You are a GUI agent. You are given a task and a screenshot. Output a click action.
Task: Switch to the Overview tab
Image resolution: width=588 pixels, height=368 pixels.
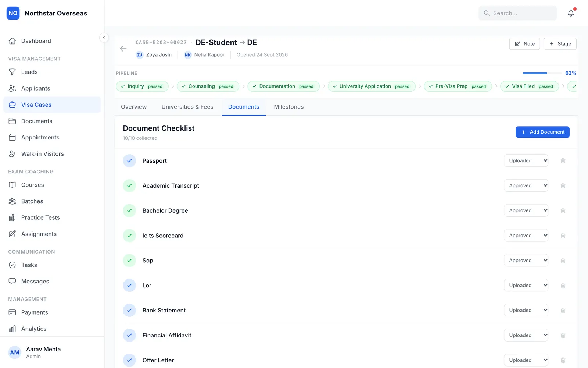click(134, 107)
